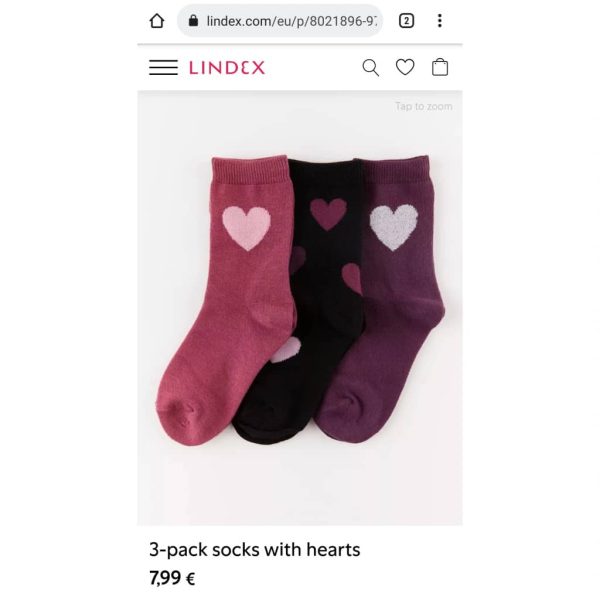The image size is (600, 600).
Task: Click the light pink heart on pink sock
Action: (x=246, y=228)
